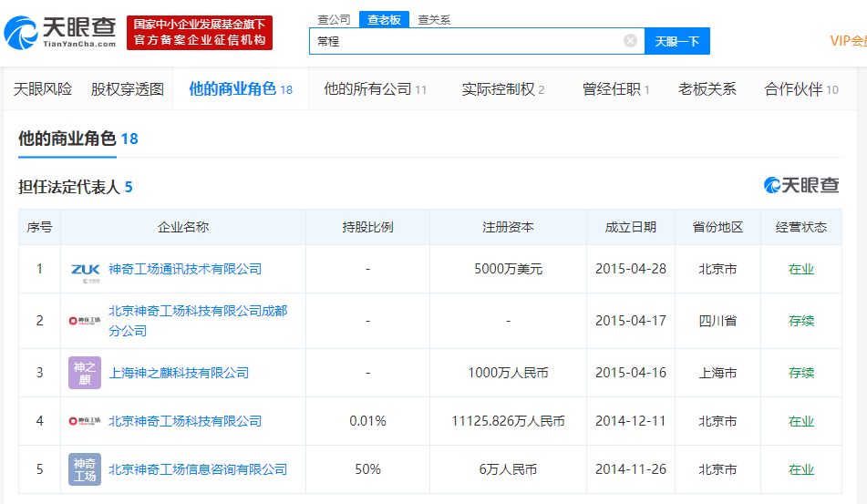The width and height of the screenshot is (867, 504).
Task: Open the ZUK company logo
Action: tap(85, 271)
